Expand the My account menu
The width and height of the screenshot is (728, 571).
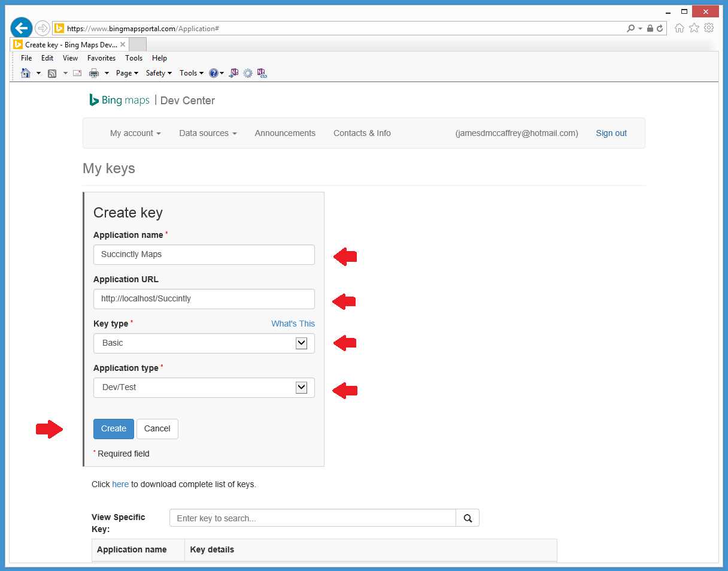135,133
